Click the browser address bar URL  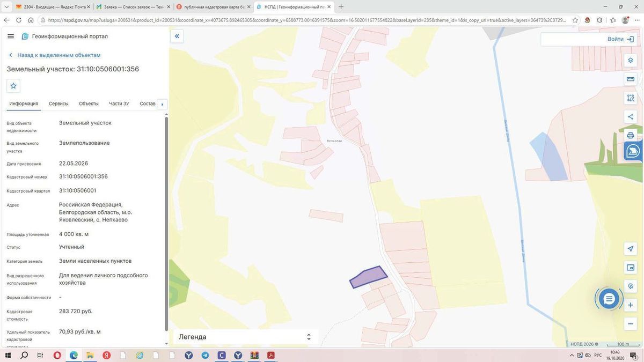(306, 20)
